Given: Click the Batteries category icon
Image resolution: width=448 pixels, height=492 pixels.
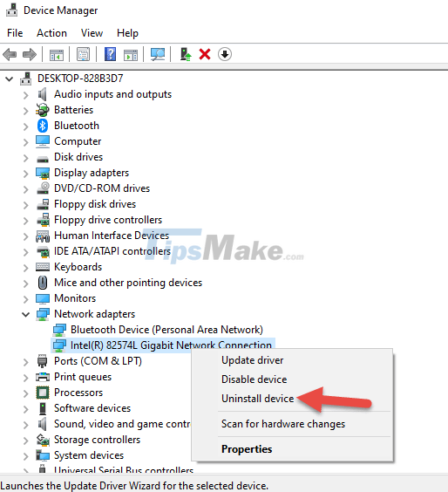Looking at the screenshot, I should point(43,110).
